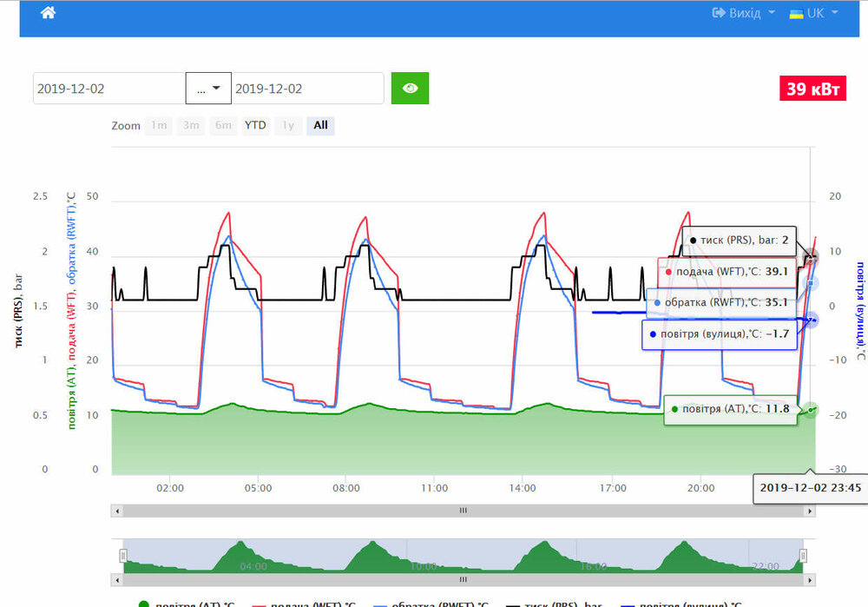The width and height of the screenshot is (868, 607).
Task: Expand the '...' date range dropdown
Action: click(x=208, y=89)
